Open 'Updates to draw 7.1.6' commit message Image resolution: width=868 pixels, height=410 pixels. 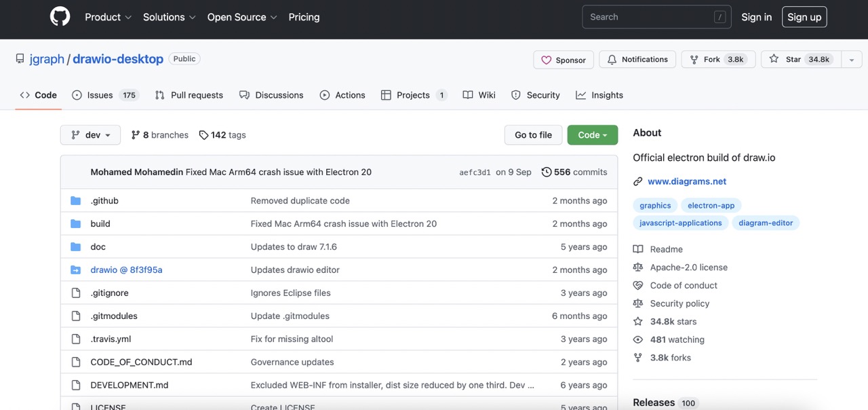(294, 247)
